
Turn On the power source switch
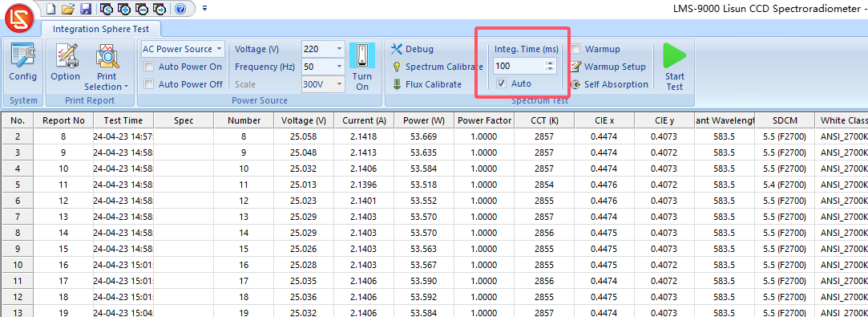tap(362, 67)
